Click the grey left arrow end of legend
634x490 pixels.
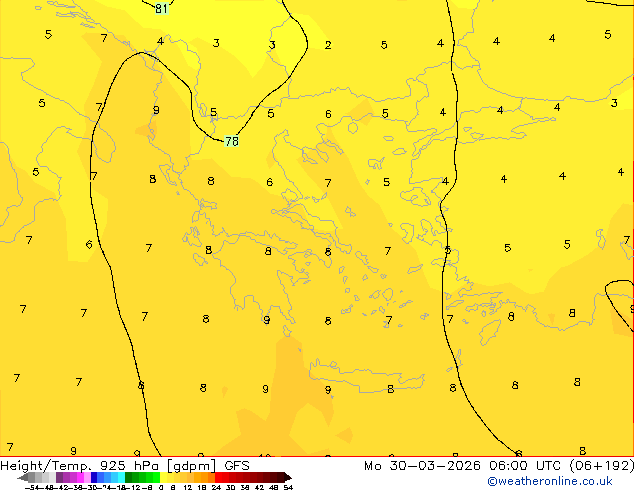[x=22, y=478]
